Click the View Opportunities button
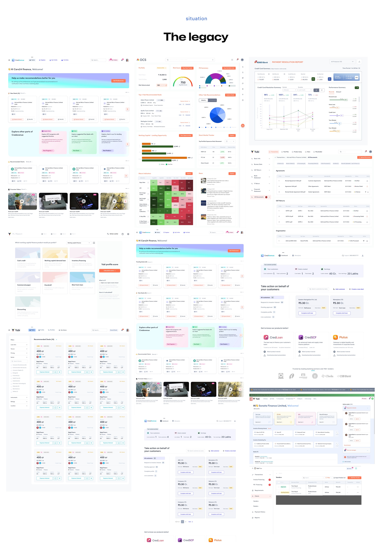Viewport: 392px width, 554px height. [x=186, y=135]
